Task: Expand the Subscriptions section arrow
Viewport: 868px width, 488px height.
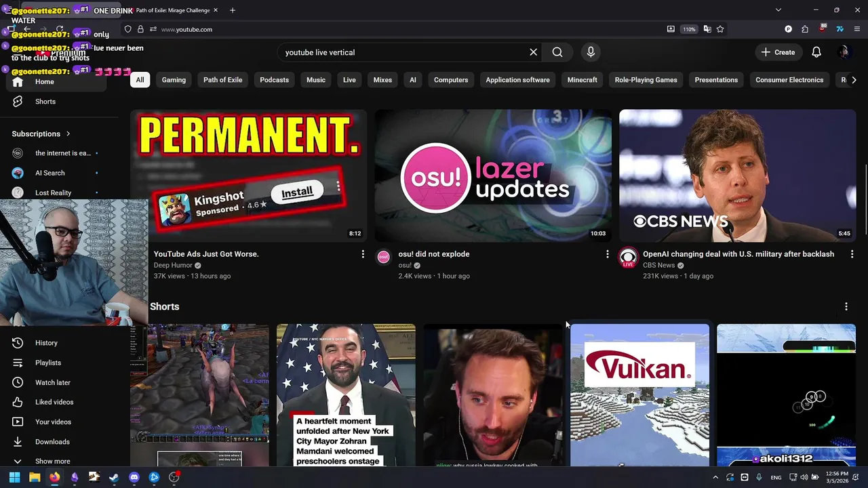Action: coord(68,134)
